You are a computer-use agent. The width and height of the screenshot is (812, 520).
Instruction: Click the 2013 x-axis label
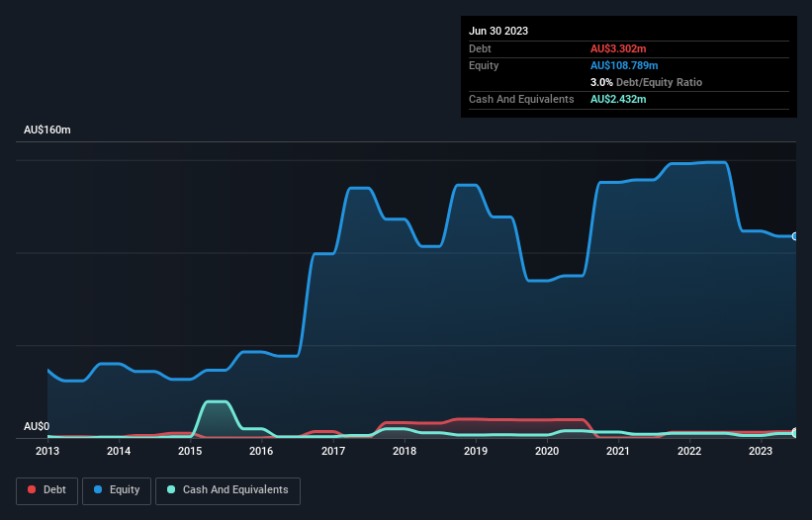[47, 451]
